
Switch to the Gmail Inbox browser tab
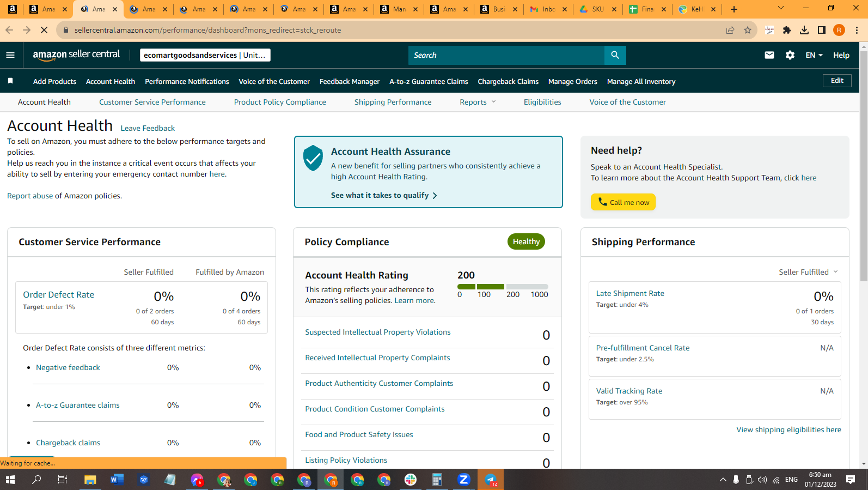(548, 9)
